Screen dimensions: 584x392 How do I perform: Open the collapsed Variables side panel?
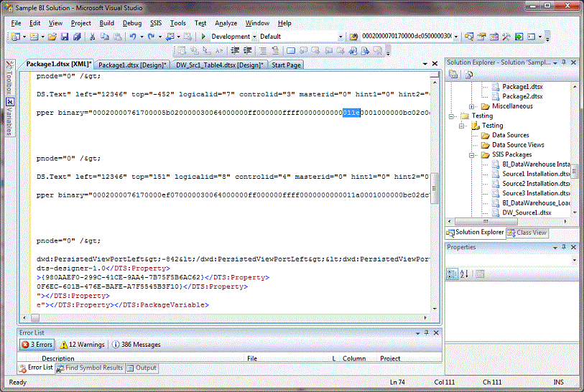(x=9, y=117)
